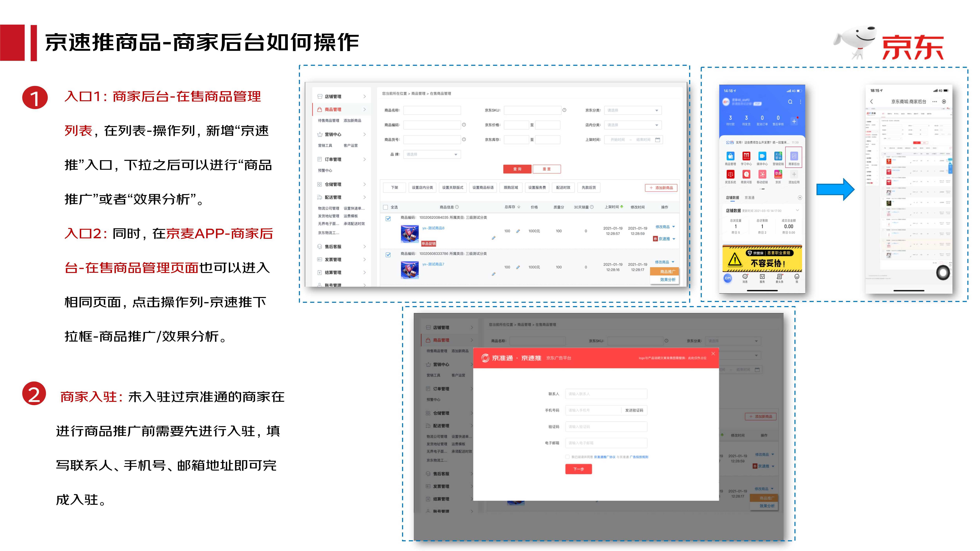This screenshot has width=980, height=551.
Task: Tap the JDM home icon in phone bottom bar
Action: point(727,278)
